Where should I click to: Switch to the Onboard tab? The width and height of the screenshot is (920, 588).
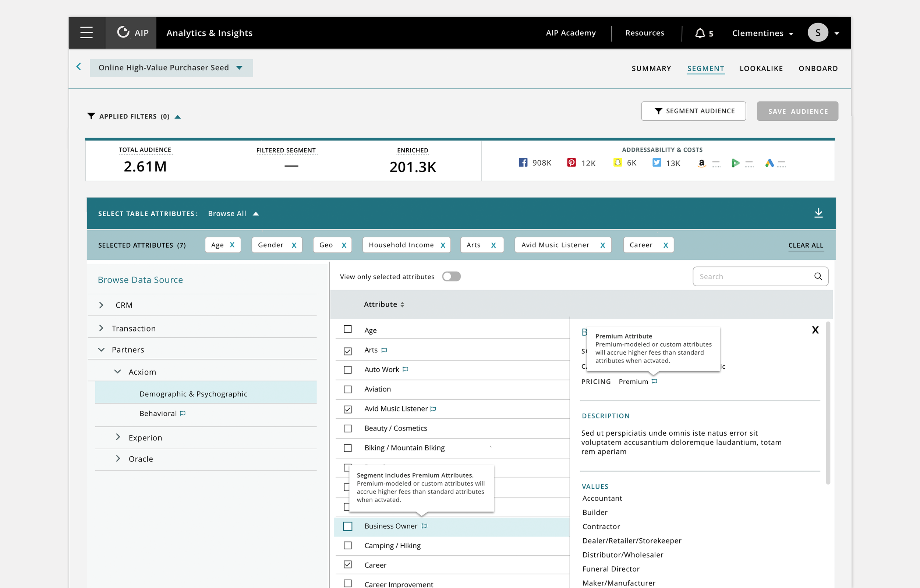click(818, 68)
